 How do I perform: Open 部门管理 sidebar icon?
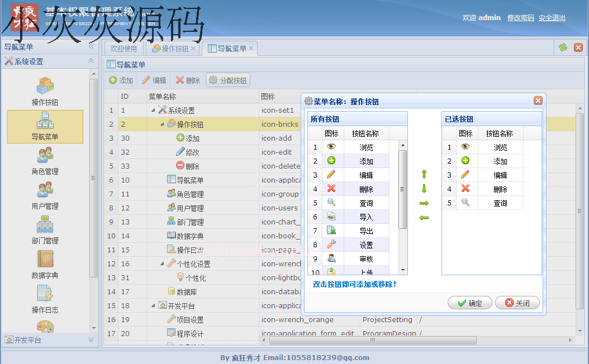[x=45, y=230]
